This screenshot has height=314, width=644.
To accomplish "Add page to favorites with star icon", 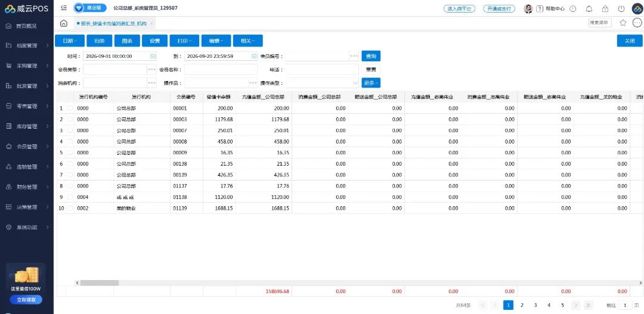I will [x=623, y=23].
